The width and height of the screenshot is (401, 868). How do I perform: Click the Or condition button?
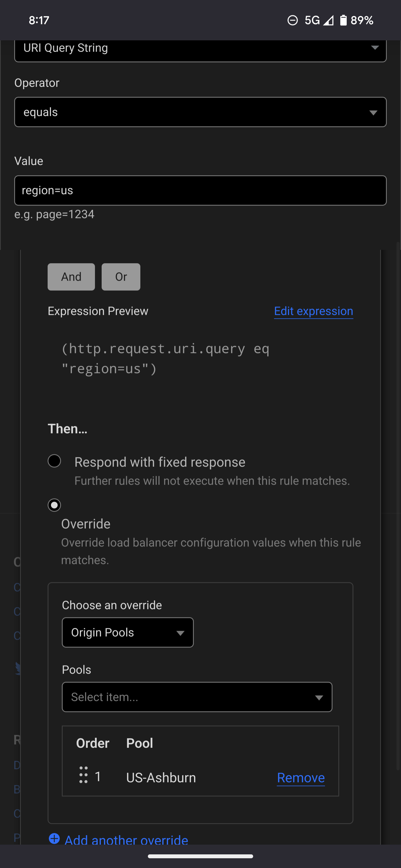(x=120, y=277)
